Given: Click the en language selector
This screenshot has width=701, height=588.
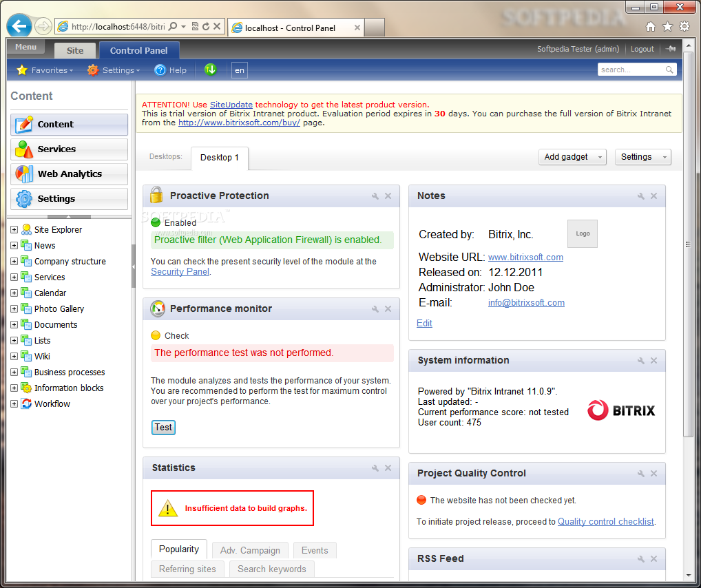Looking at the screenshot, I should [x=240, y=70].
